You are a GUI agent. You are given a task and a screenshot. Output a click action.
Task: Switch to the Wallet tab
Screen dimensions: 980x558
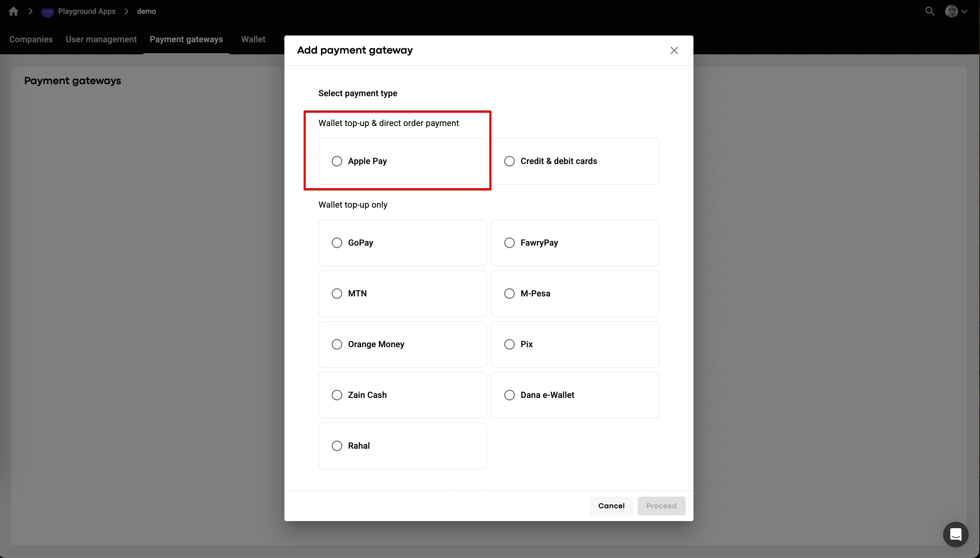tap(253, 39)
